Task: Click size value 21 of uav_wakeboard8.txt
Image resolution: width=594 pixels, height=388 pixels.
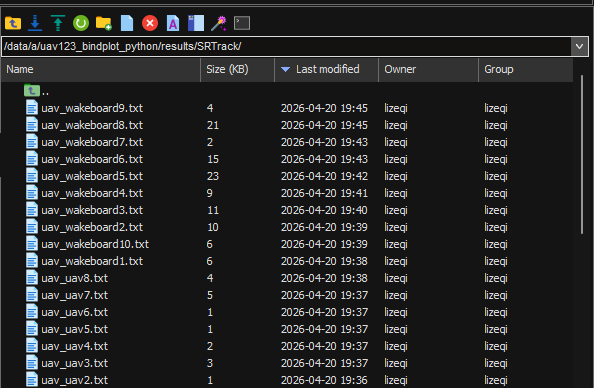Action: pos(213,125)
